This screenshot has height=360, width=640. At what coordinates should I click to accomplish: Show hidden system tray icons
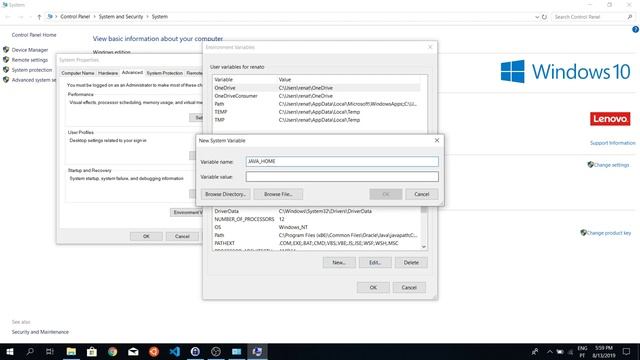click(x=549, y=352)
